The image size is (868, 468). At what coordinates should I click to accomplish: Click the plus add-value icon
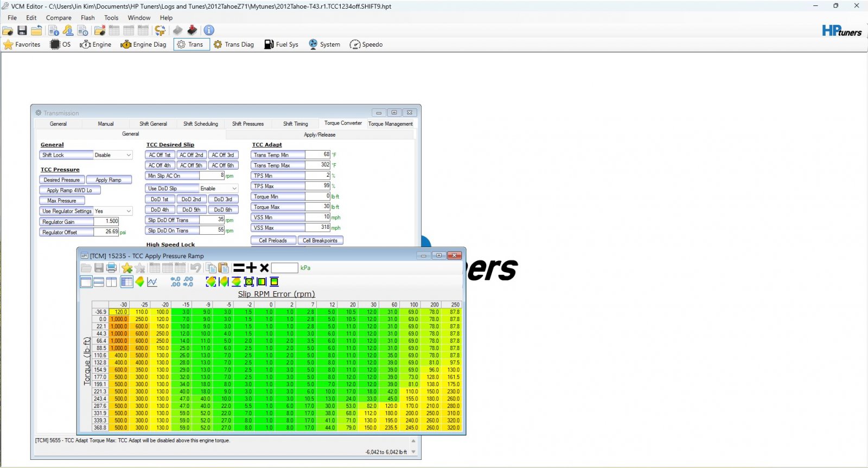click(251, 267)
